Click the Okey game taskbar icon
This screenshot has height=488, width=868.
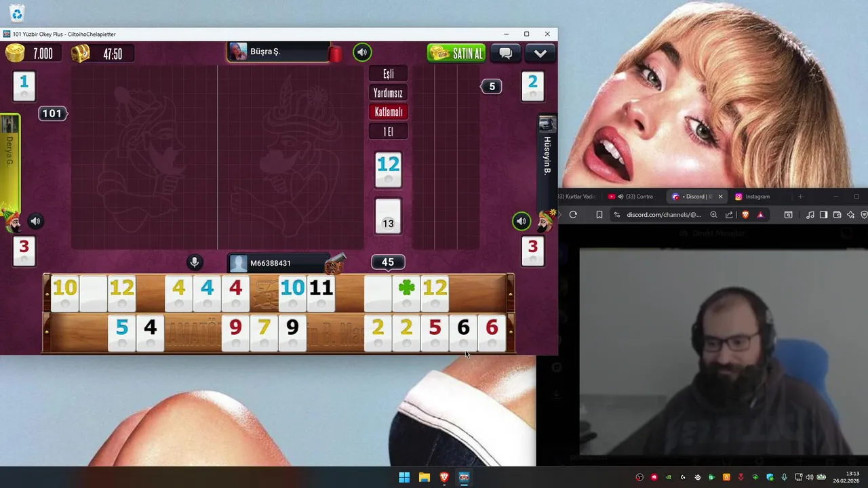point(464,477)
